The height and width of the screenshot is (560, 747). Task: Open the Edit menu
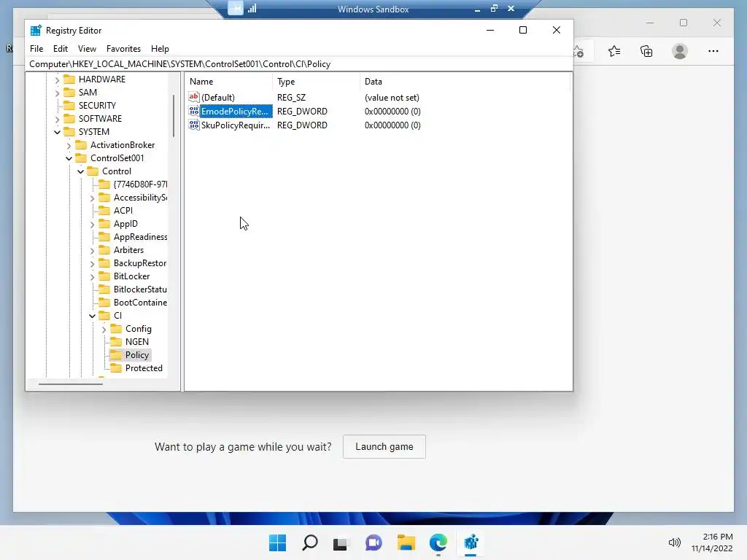pos(60,49)
